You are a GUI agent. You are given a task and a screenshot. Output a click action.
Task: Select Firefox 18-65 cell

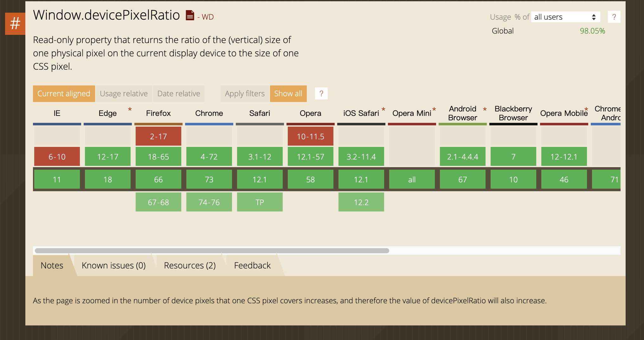click(x=158, y=156)
